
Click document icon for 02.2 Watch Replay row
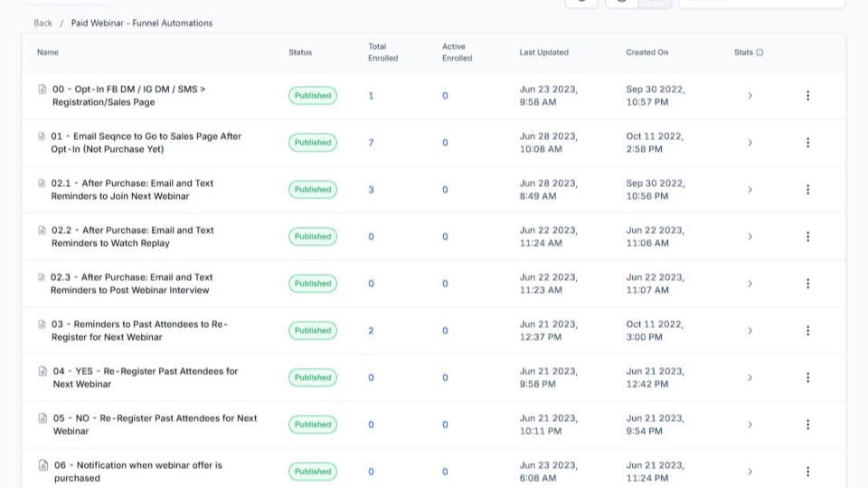click(42, 230)
